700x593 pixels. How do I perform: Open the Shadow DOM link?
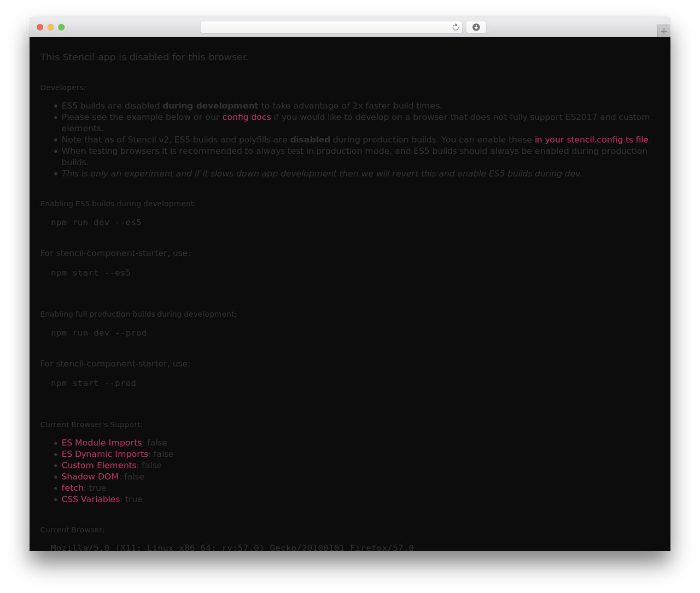click(90, 476)
